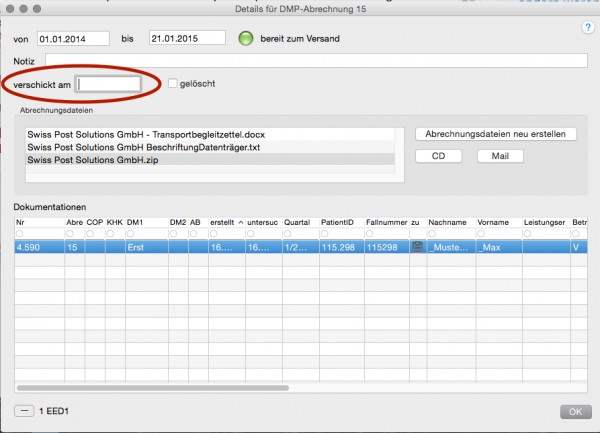Click the search circle under PatientID column
The width and height of the screenshot is (600, 433).
(324, 233)
